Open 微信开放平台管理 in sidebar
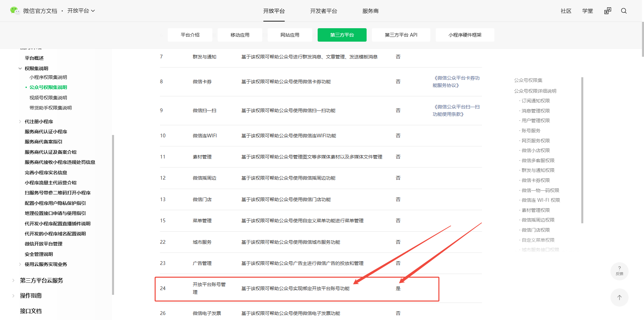The image size is (644, 320). (x=44, y=244)
